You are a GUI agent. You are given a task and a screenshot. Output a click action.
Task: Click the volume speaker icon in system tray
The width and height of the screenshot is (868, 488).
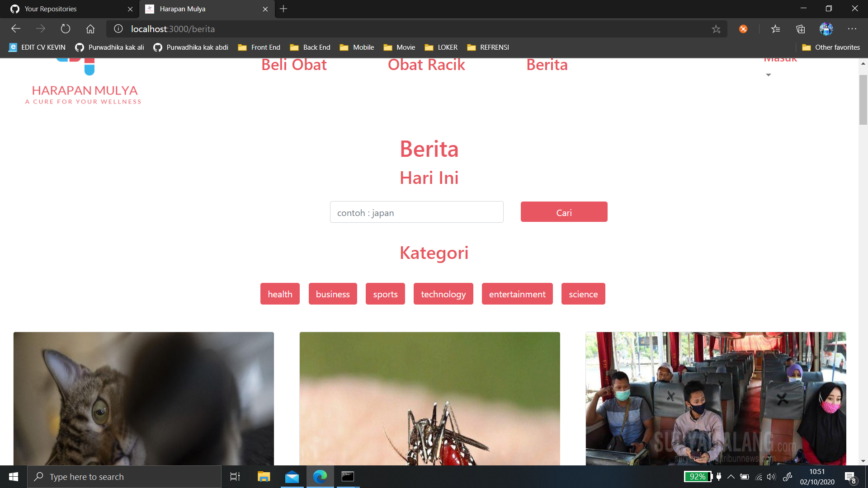coord(772,477)
